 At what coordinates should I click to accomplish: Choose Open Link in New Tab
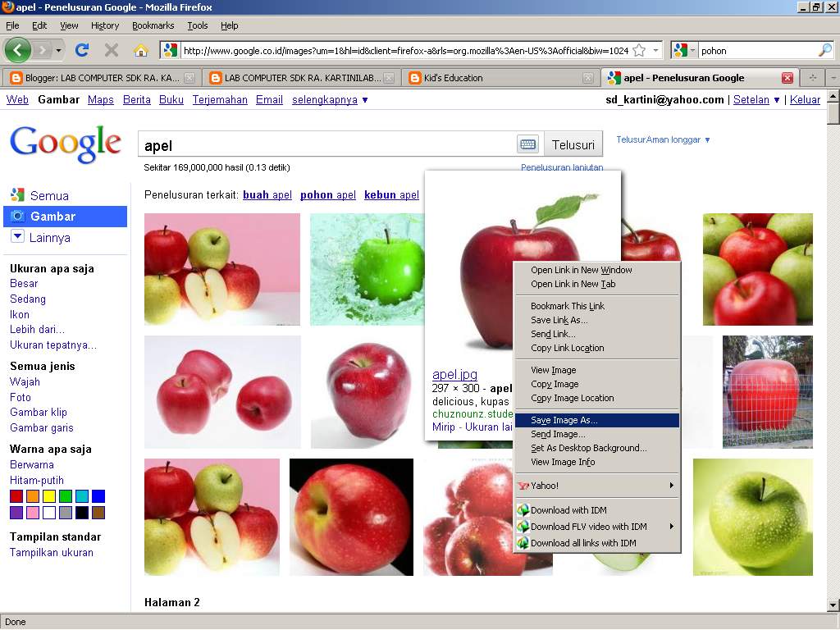pos(597,284)
